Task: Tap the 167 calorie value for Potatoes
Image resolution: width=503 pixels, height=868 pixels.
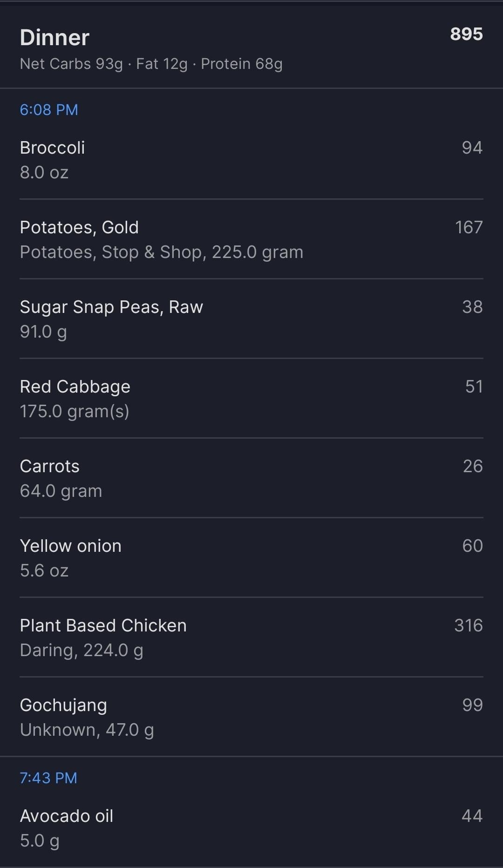Action: pos(469,227)
